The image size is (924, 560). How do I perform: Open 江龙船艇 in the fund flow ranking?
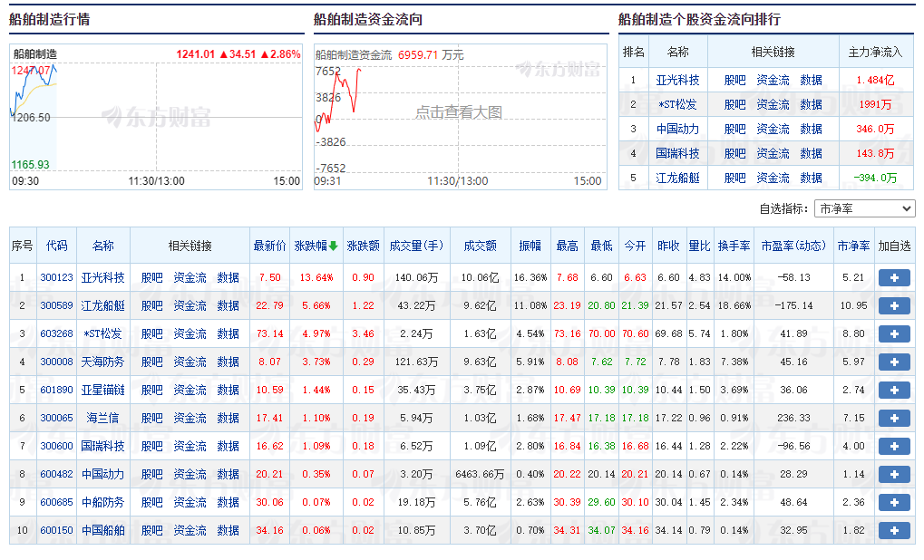pos(677,178)
